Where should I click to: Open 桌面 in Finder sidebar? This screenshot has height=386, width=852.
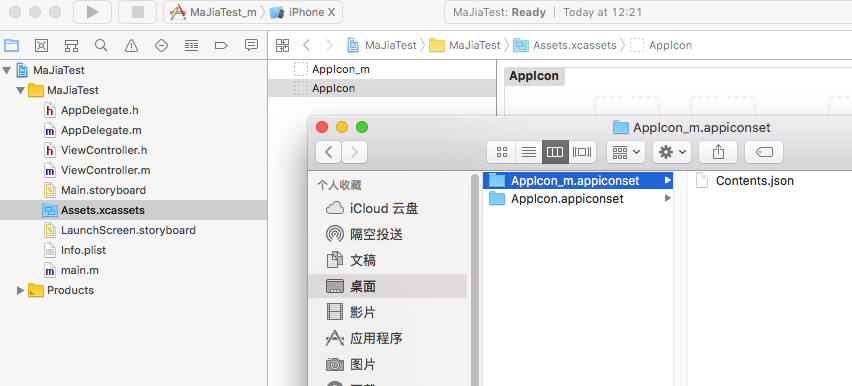click(x=387, y=287)
